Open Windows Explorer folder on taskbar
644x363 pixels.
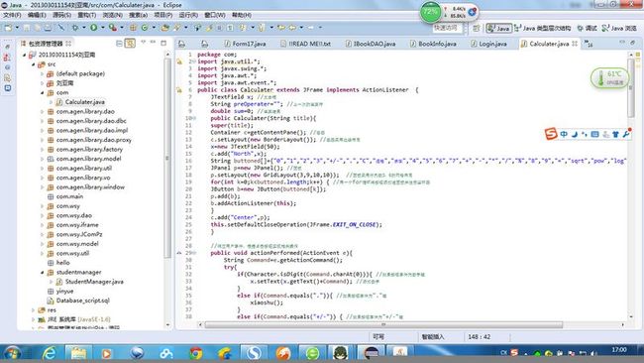tap(78, 353)
